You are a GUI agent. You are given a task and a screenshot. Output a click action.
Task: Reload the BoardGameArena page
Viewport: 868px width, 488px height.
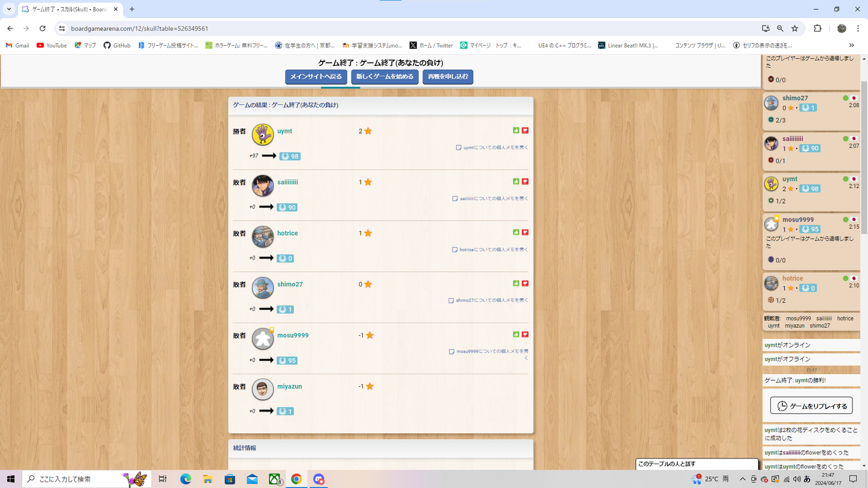(x=42, y=28)
